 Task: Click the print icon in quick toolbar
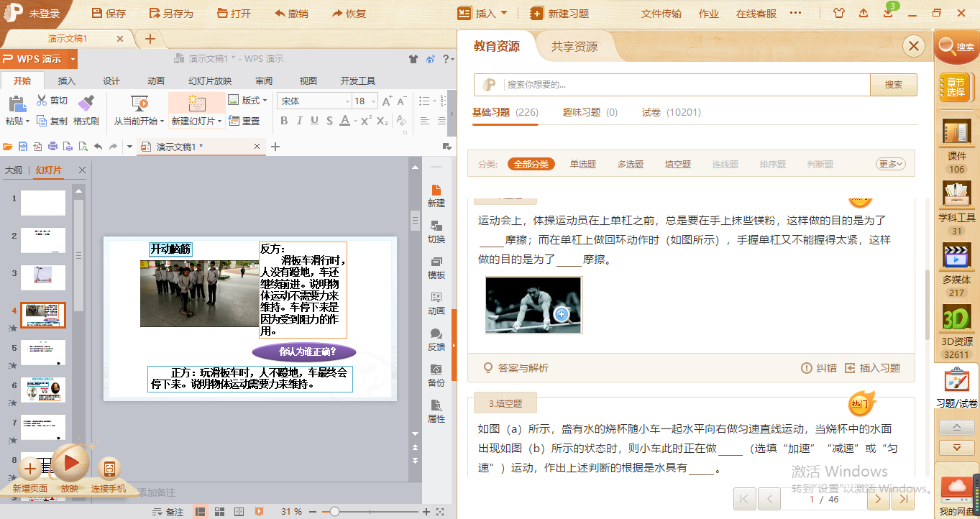(x=52, y=147)
